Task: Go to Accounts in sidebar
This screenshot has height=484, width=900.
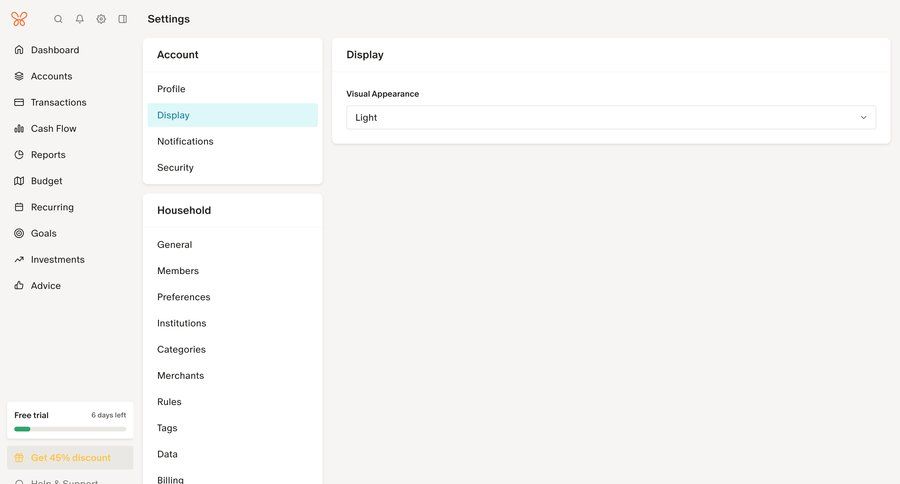Action: (x=52, y=76)
